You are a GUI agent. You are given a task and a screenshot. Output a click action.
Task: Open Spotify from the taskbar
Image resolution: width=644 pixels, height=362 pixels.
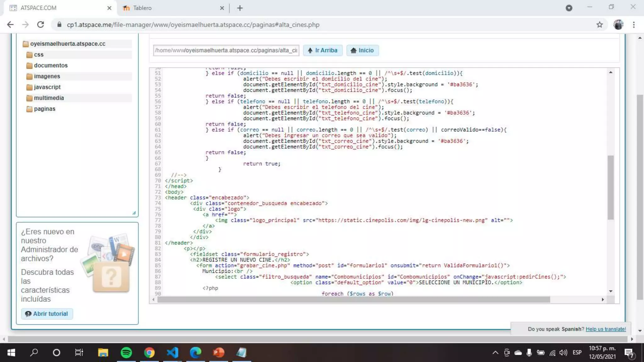pos(126,353)
